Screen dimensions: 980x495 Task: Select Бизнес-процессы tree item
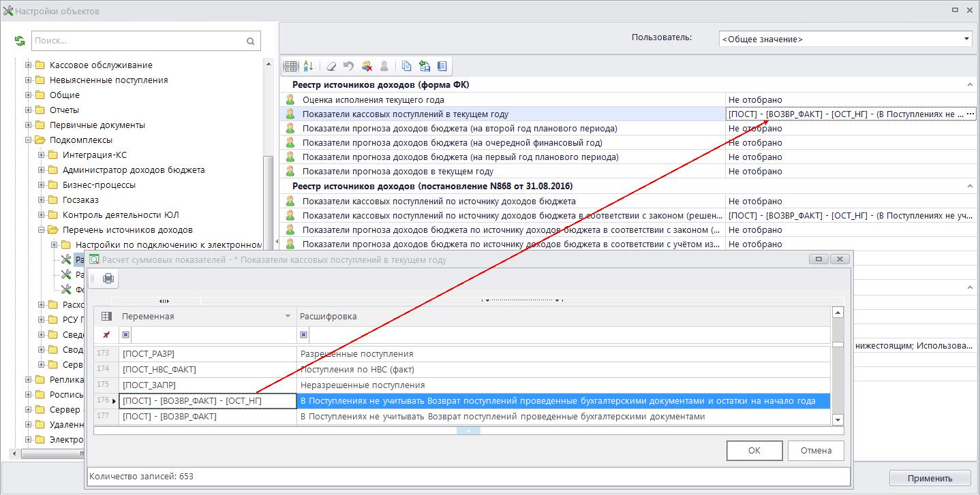click(x=99, y=185)
